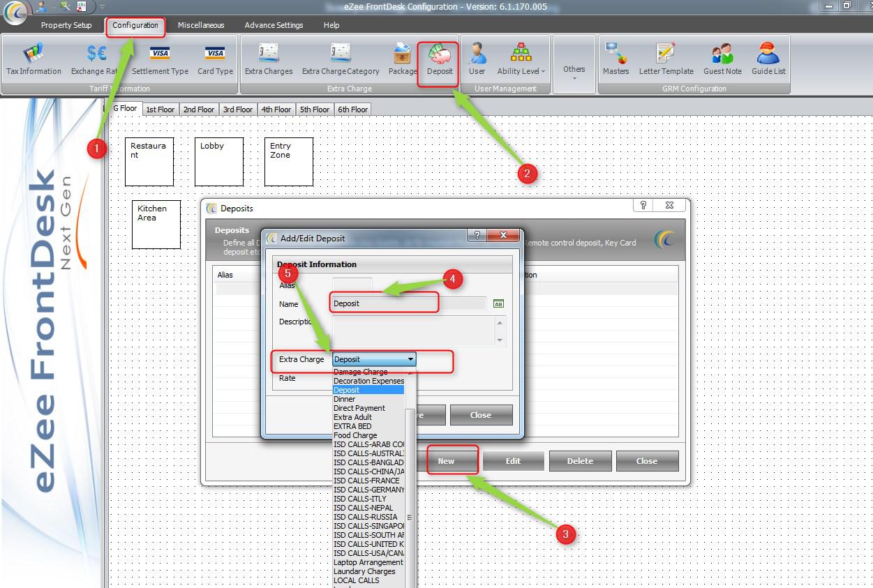The width and height of the screenshot is (873, 588).
Task: Click the AB translate icon beside Name field
Action: click(x=498, y=304)
